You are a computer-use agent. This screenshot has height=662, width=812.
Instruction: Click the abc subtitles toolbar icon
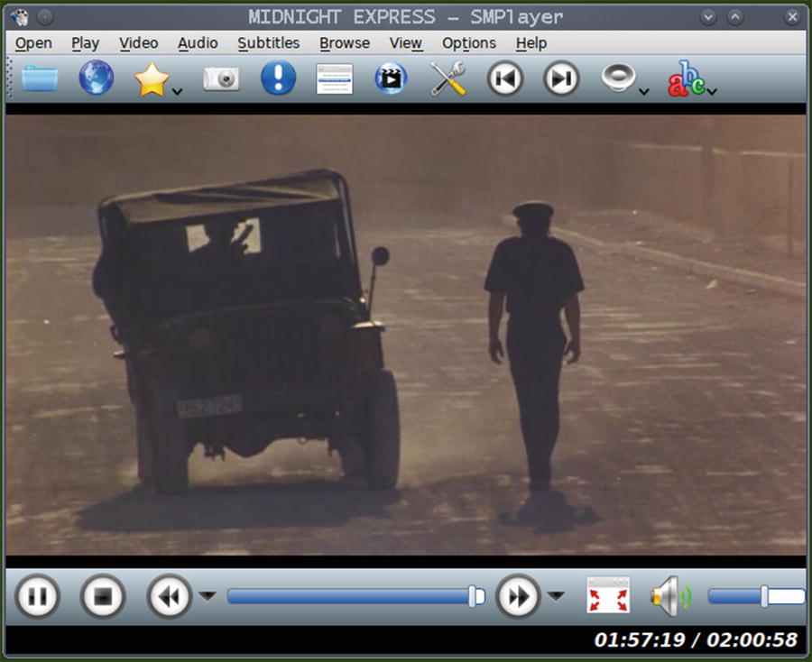click(x=686, y=78)
